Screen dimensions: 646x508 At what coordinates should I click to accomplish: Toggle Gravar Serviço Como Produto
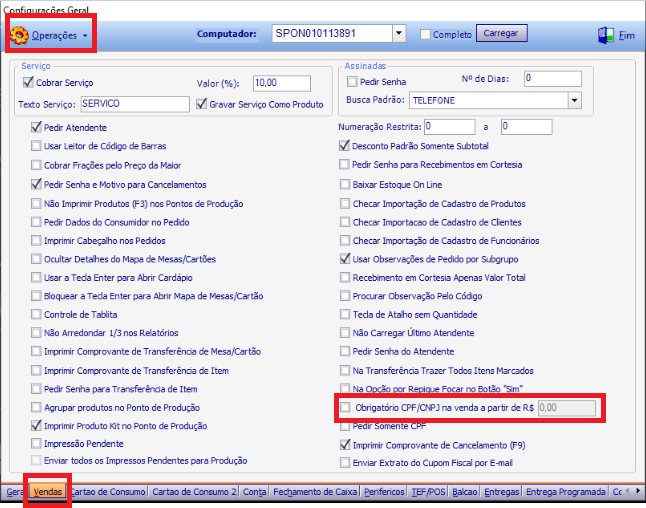pos(201,104)
